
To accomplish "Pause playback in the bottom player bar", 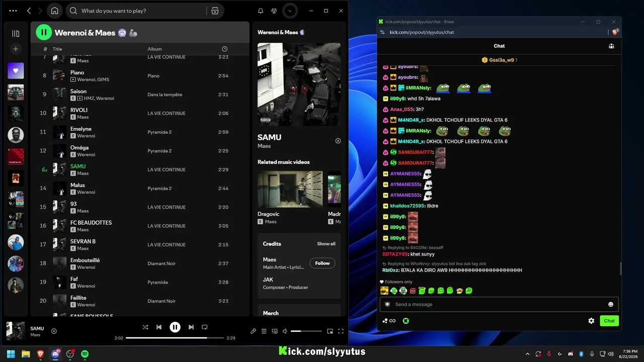I will coord(175,327).
